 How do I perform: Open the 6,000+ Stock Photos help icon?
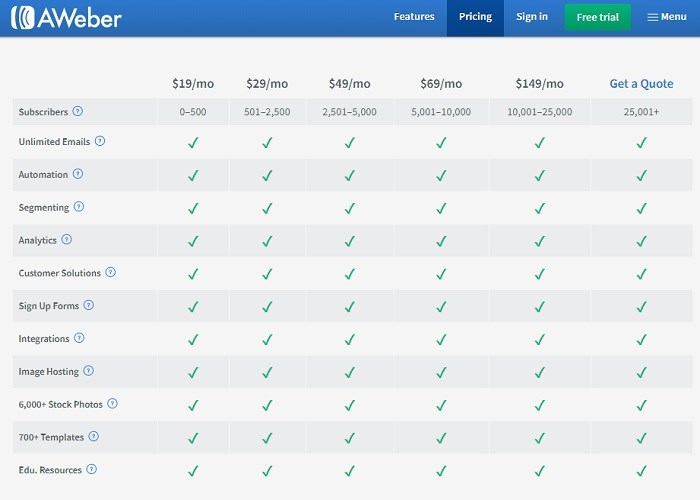click(x=112, y=404)
